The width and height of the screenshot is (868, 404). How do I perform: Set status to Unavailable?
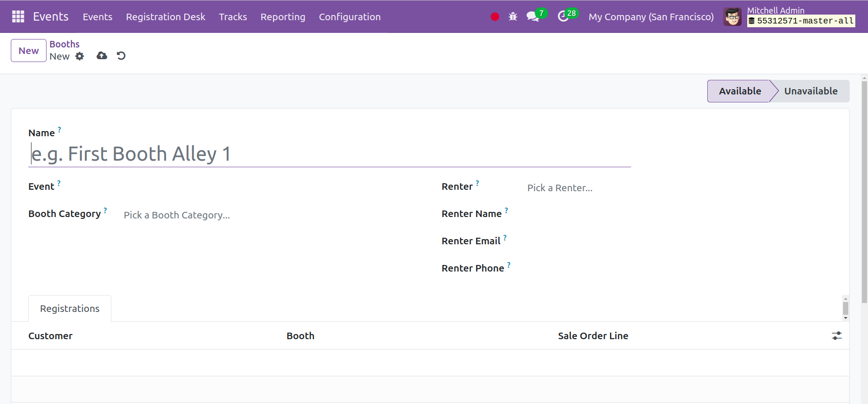click(811, 91)
